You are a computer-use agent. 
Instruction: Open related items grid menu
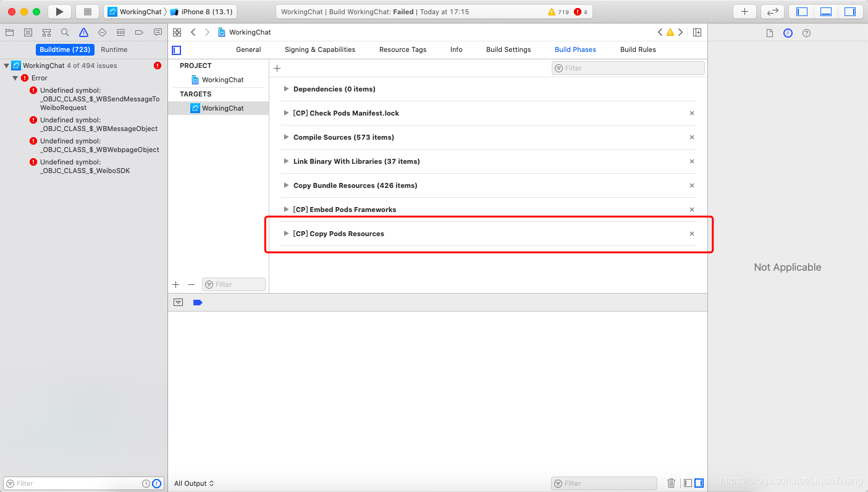pyautogui.click(x=177, y=32)
